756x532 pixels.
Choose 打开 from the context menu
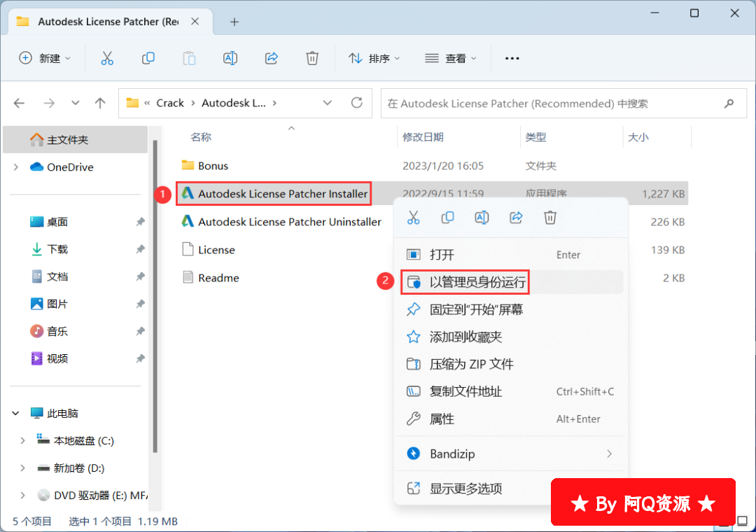512,255
